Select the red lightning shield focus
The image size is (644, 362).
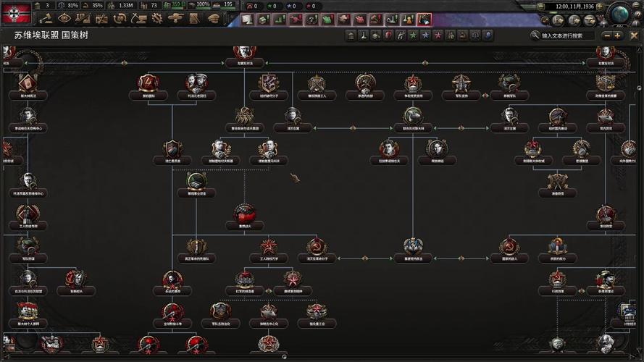149,83
